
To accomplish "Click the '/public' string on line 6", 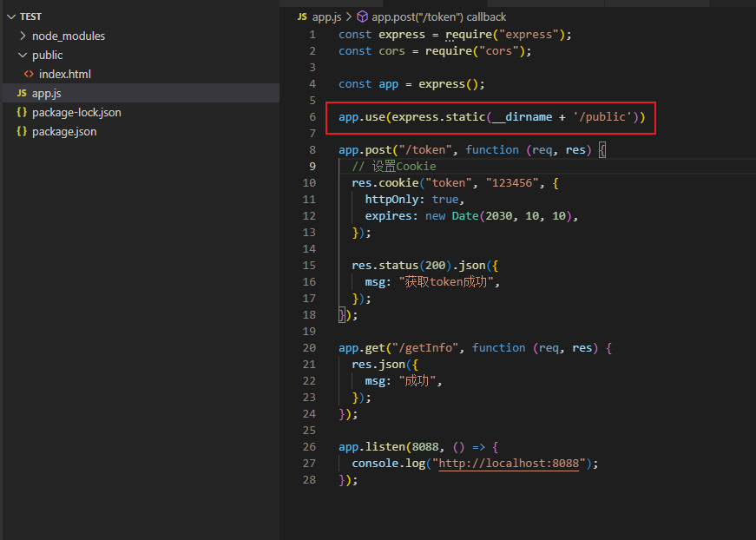I will coord(602,116).
